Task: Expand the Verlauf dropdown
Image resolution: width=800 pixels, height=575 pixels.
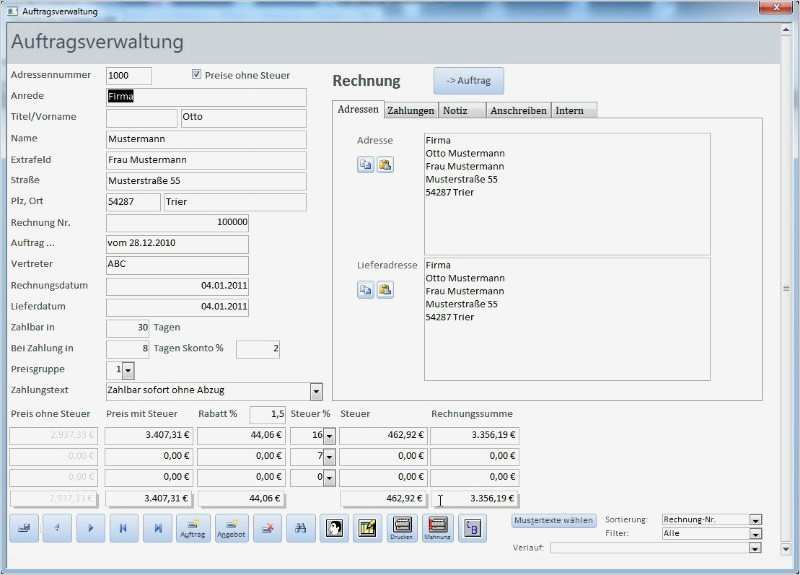Action: (x=756, y=548)
